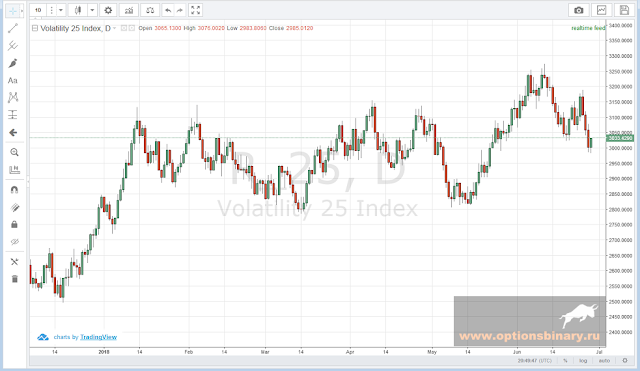
Task: Open the compare symbols scales icon
Action: [x=150, y=10]
